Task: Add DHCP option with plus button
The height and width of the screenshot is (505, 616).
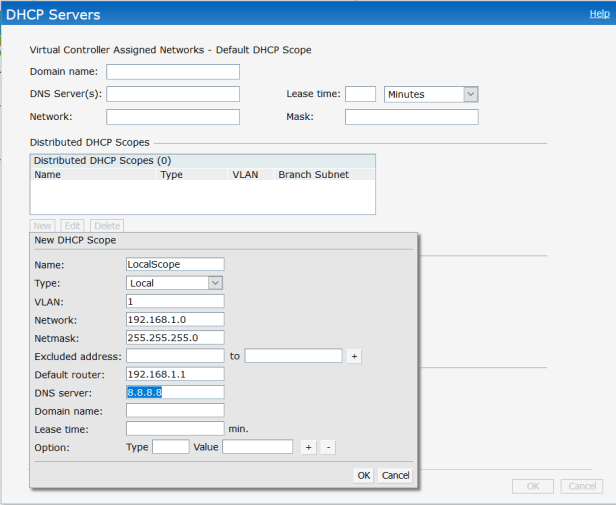Action: click(x=308, y=447)
